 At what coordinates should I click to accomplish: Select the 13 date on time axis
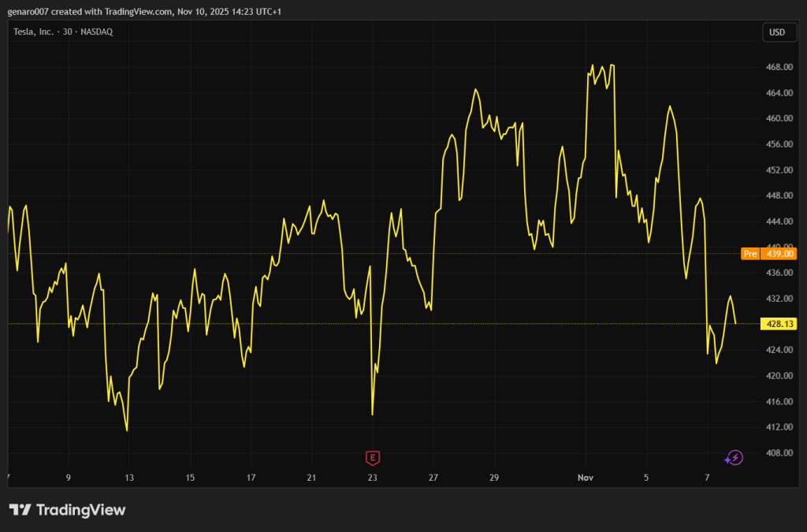pyautogui.click(x=129, y=478)
